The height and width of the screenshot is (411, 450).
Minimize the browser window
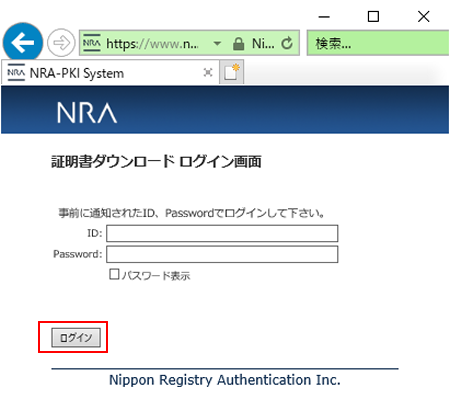pos(324,16)
